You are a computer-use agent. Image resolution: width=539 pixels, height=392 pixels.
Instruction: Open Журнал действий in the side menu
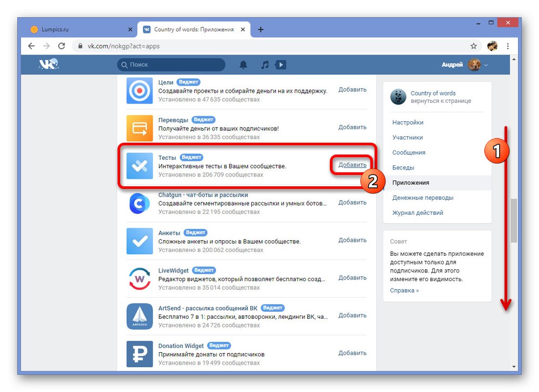(418, 213)
